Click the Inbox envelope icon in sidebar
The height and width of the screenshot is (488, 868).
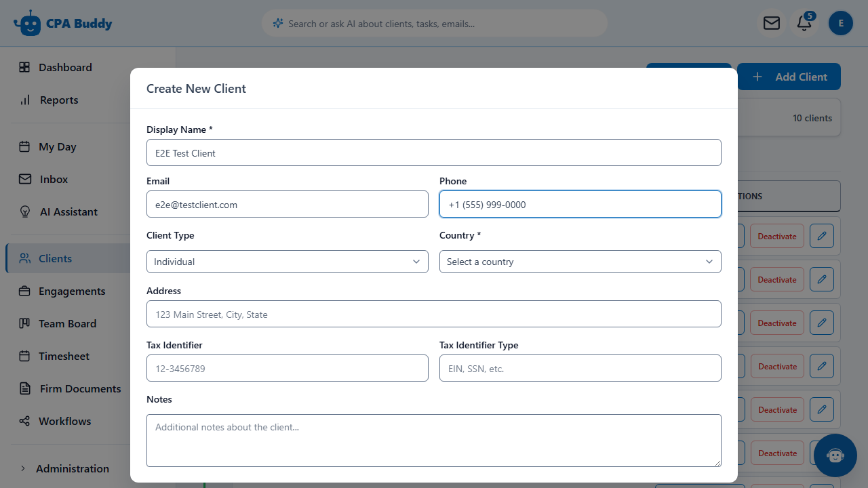pos(24,180)
